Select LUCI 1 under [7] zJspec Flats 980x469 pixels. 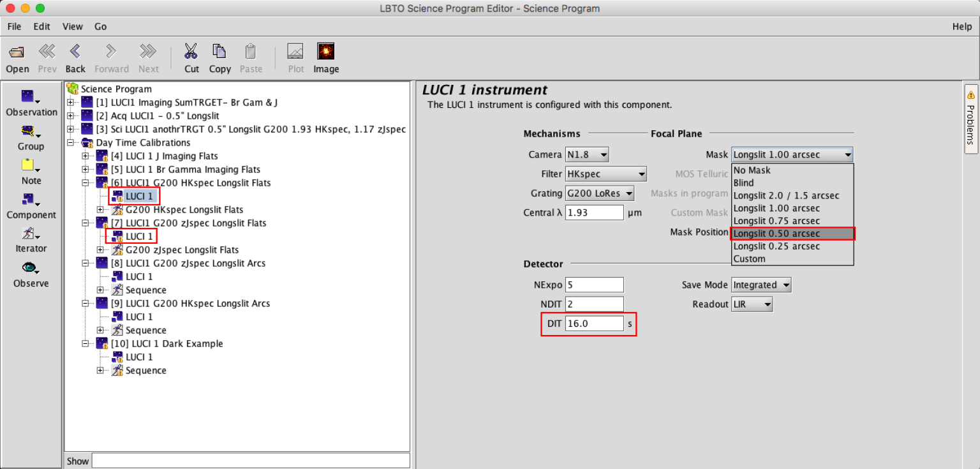click(138, 236)
